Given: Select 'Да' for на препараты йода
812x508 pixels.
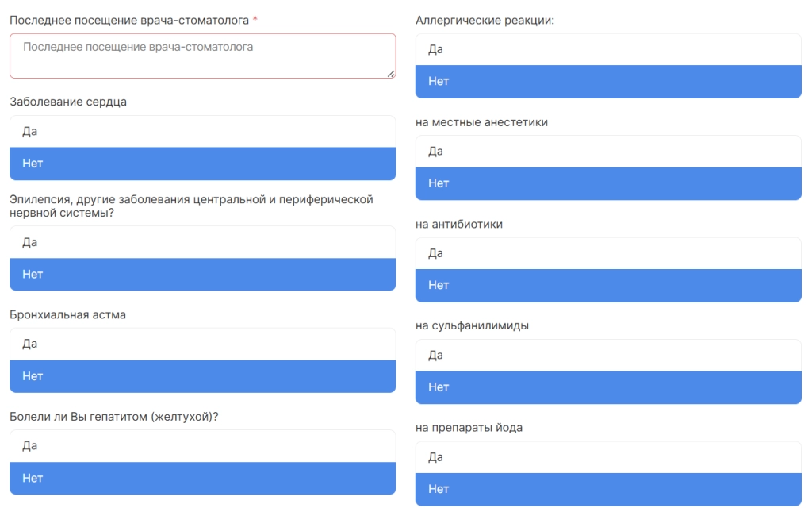Looking at the screenshot, I should [x=608, y=457].
